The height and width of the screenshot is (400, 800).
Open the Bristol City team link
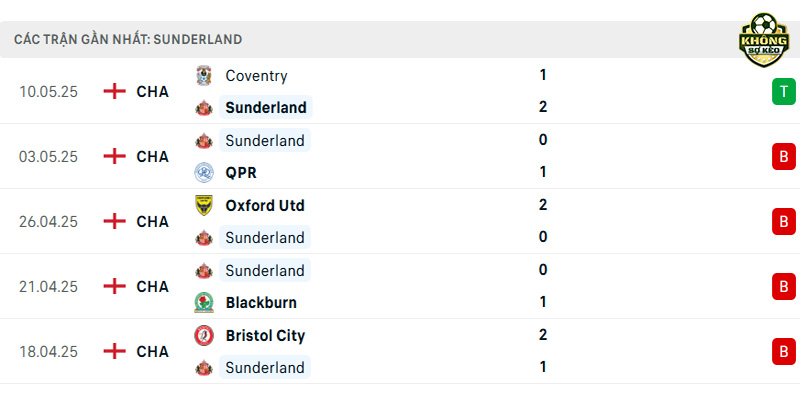pos(265,336)
